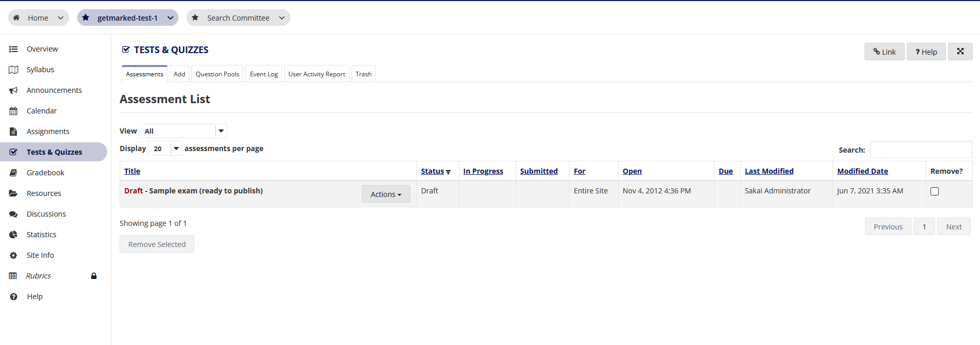
Task: Click the Assignments document icon
Action: pyautogui.click(x=13, y=132)
